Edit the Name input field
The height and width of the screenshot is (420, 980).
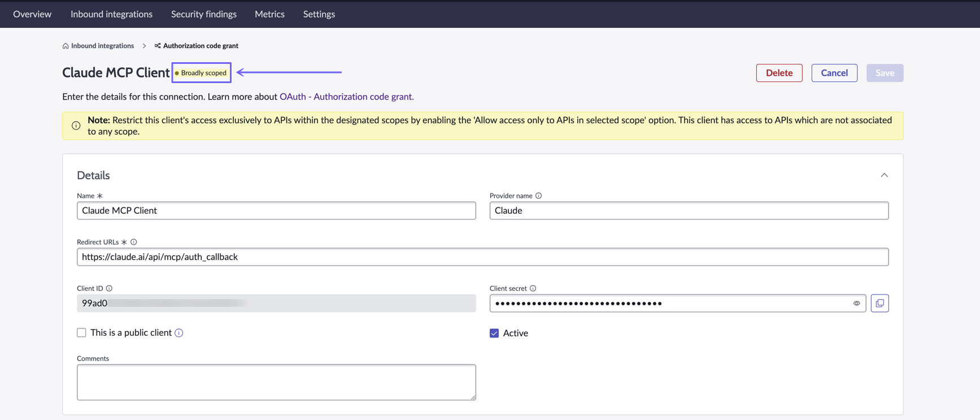point(276,210)
